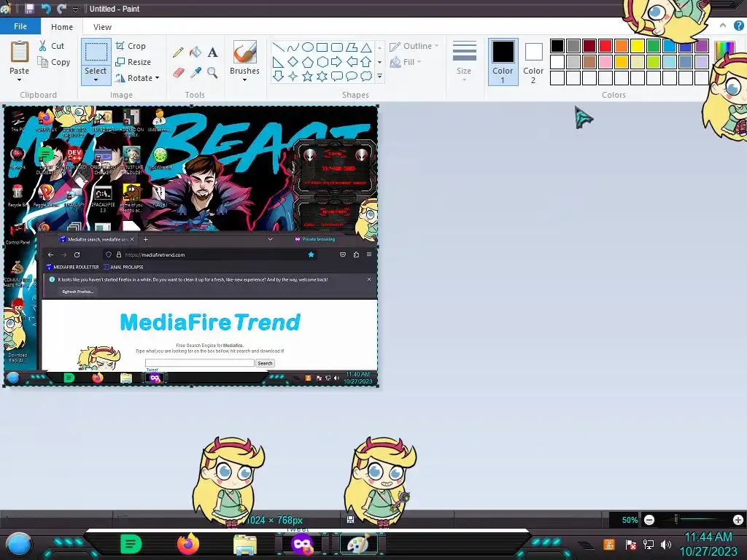Select the Fill with color bucket tool
747x560 pixels.
pyautogui.click(x=196, y=52)
